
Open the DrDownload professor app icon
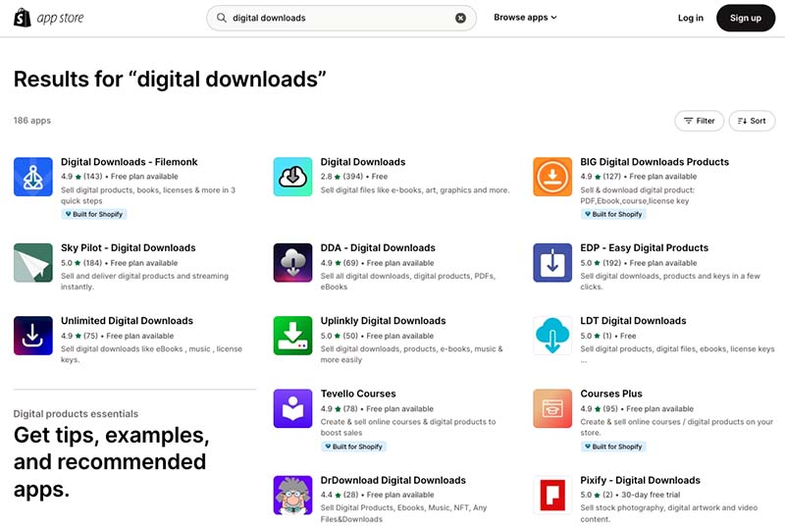tap(292, 496)
